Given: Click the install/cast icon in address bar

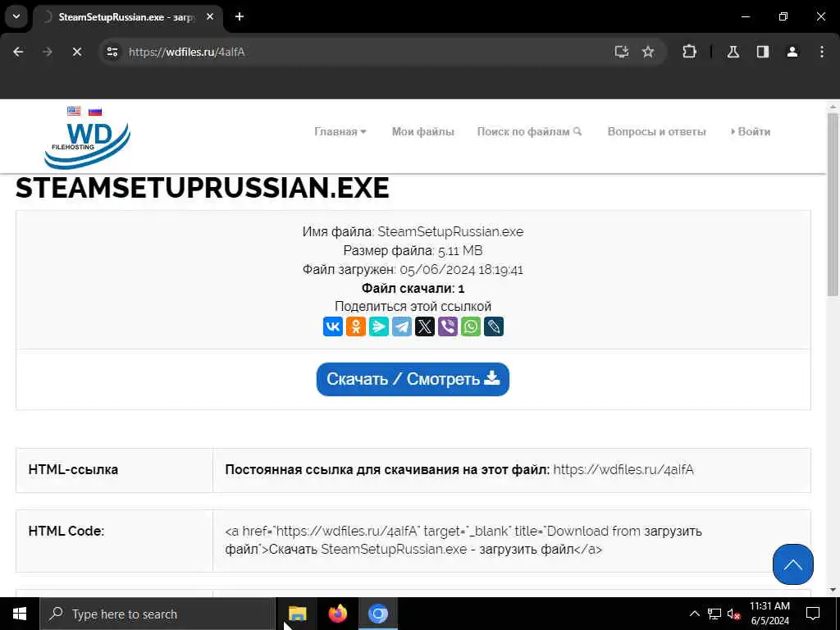Looking at the screenshot, I should tap(622, 52).
